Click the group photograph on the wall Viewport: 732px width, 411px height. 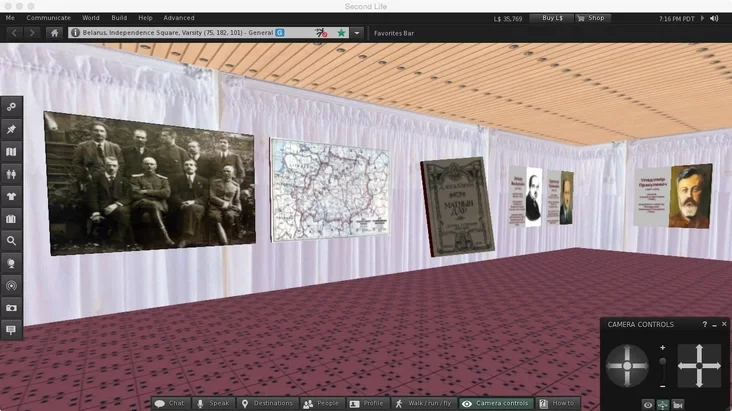click(x=150, y=183)
